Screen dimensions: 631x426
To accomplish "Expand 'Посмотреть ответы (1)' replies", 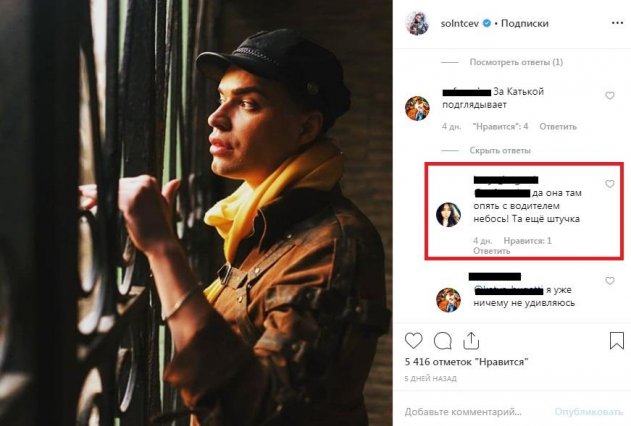I will (x=516, y=63).
